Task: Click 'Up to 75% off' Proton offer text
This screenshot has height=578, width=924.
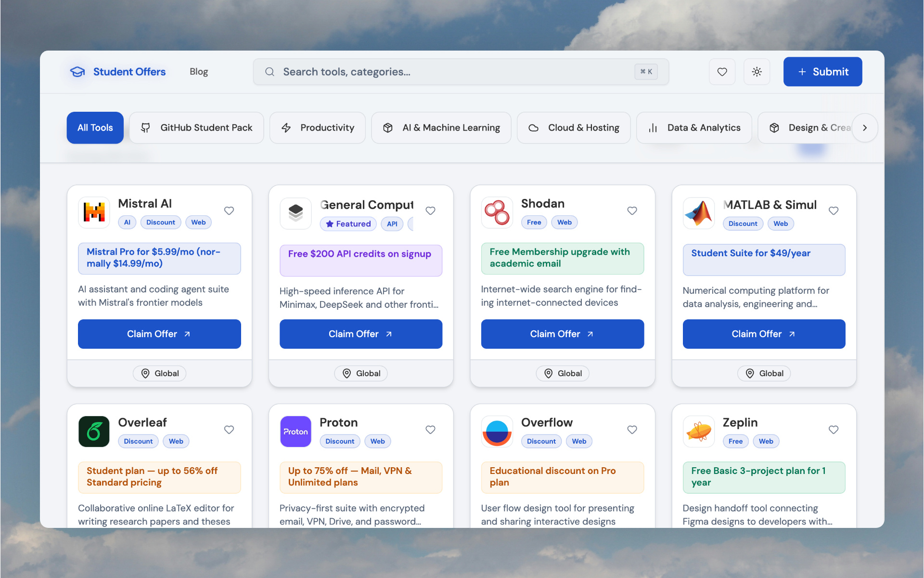Action: pyautogui.click(x=350, y=477)
